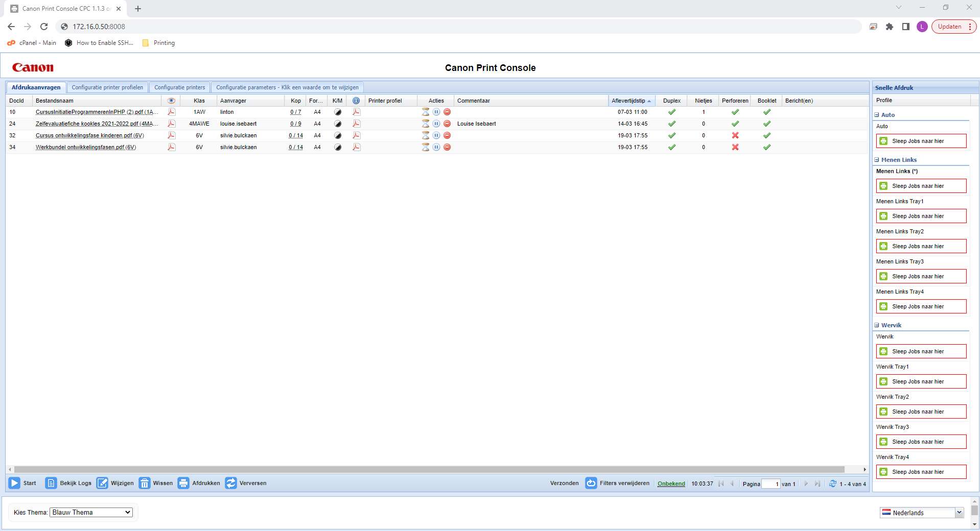Open PDF icon for Cursus ontwikkelingsfase kinderen

point(171,135)
